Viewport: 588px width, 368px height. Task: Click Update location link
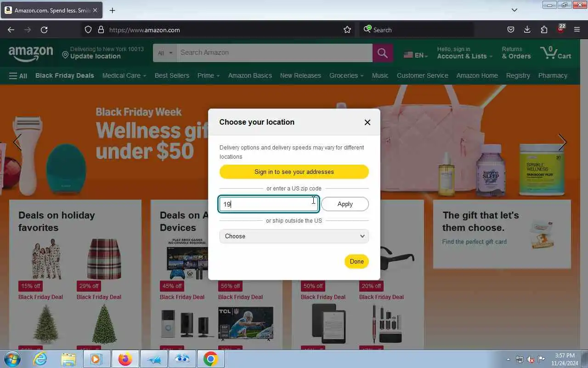coord(96,56)
